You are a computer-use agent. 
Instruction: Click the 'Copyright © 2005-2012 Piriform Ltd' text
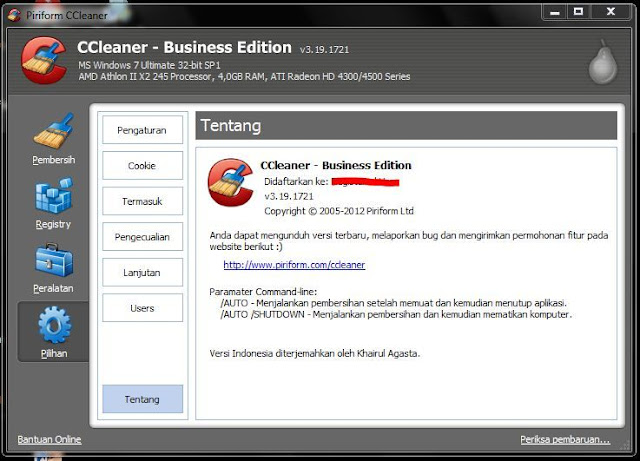click(x=339, y=211)
